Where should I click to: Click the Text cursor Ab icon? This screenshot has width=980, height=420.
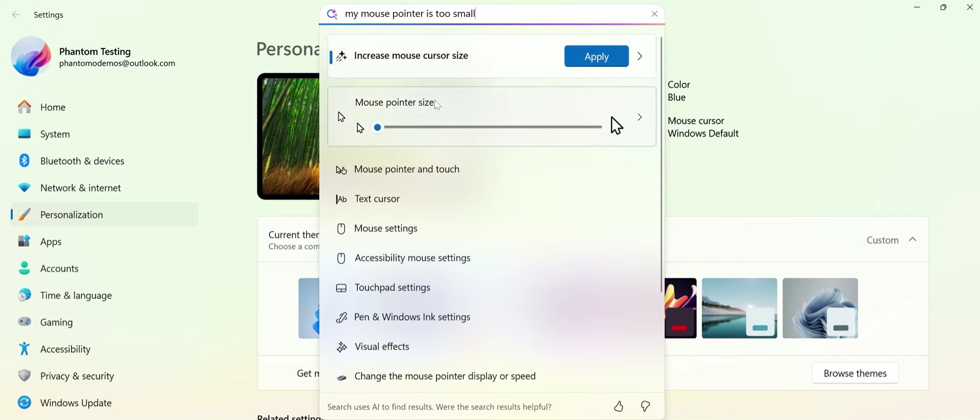[x=341, y=199]
